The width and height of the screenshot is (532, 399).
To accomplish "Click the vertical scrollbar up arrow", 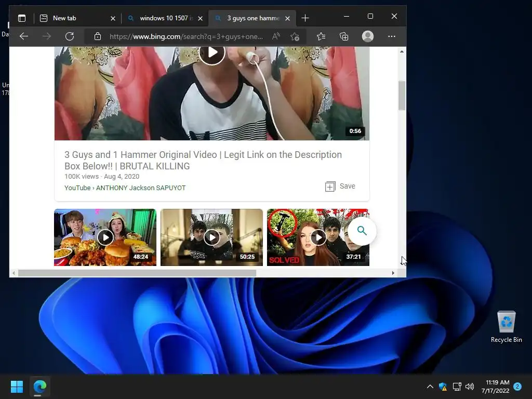I will pos(402,51).
